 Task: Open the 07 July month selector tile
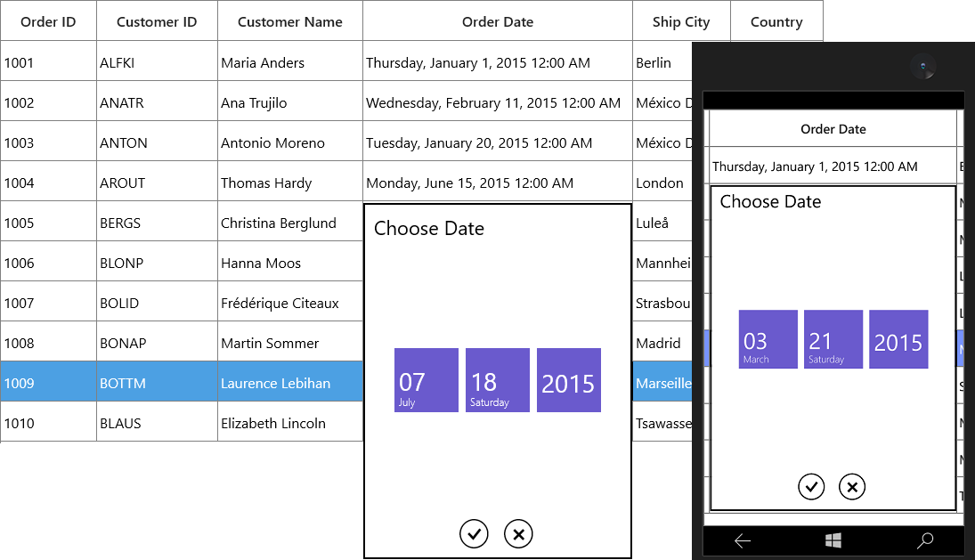click(x=427, y=380)
